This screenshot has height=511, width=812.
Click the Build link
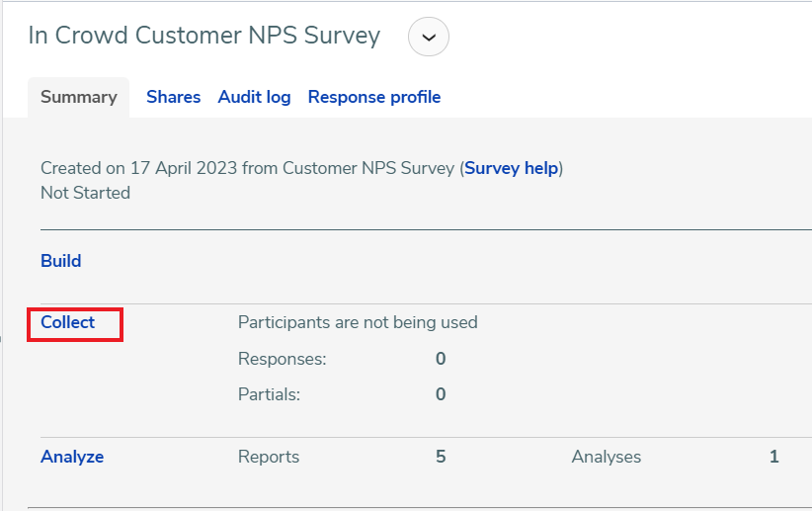[61, 261]
